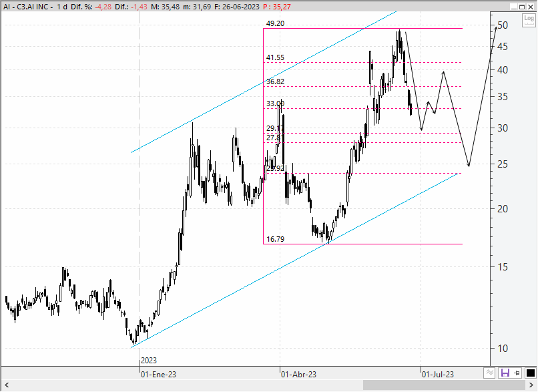Toggle the Log scale button

(x=529, y=20)
